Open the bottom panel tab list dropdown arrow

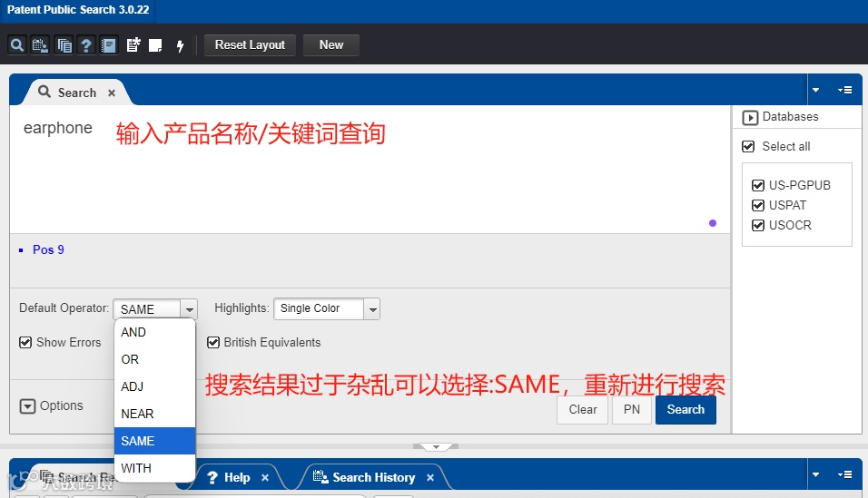(815, 474)
